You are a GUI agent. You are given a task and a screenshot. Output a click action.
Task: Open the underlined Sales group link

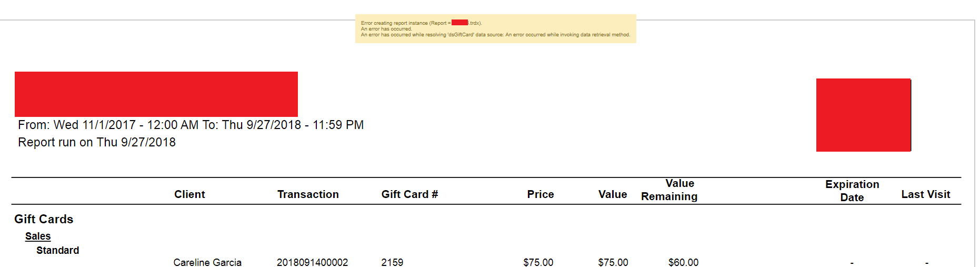[x=38, y=236]
